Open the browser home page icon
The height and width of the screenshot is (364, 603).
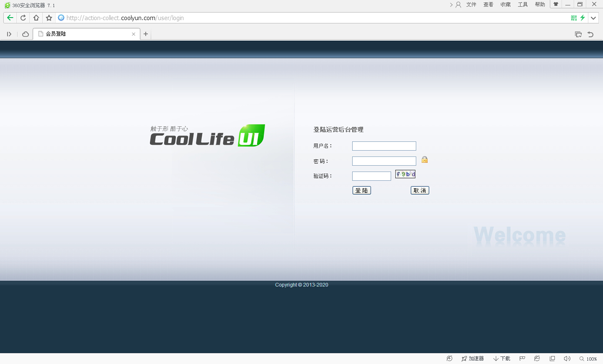(x=36, y=18)
